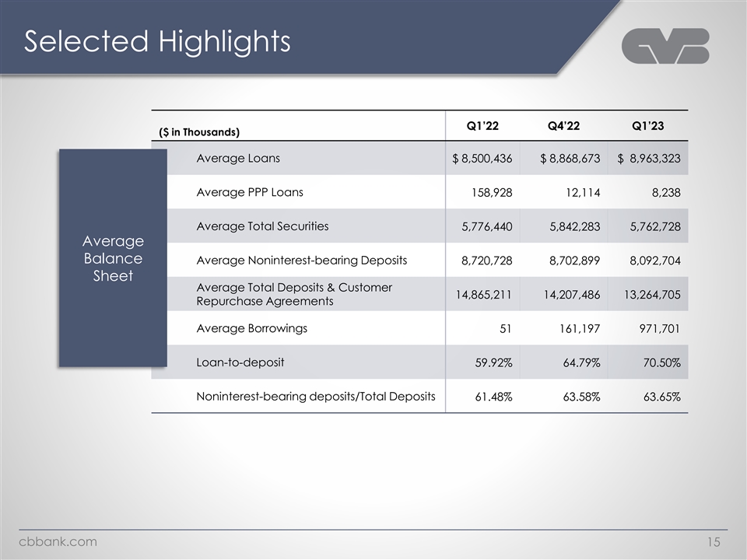The image size is (747, 560).
Task: Select the value 971,701
Action: click(x=659, y=328)
